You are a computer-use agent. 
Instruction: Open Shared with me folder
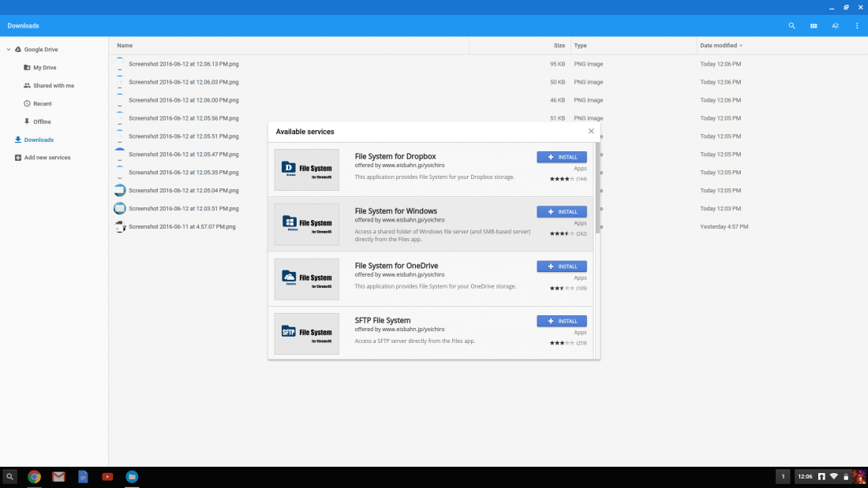(x=54, y=85)
